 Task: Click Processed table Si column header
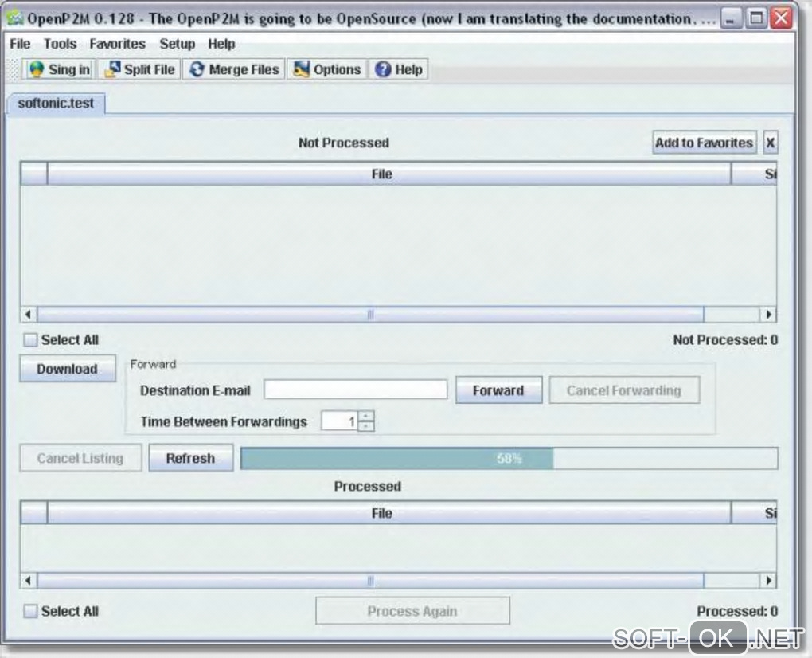755,514
